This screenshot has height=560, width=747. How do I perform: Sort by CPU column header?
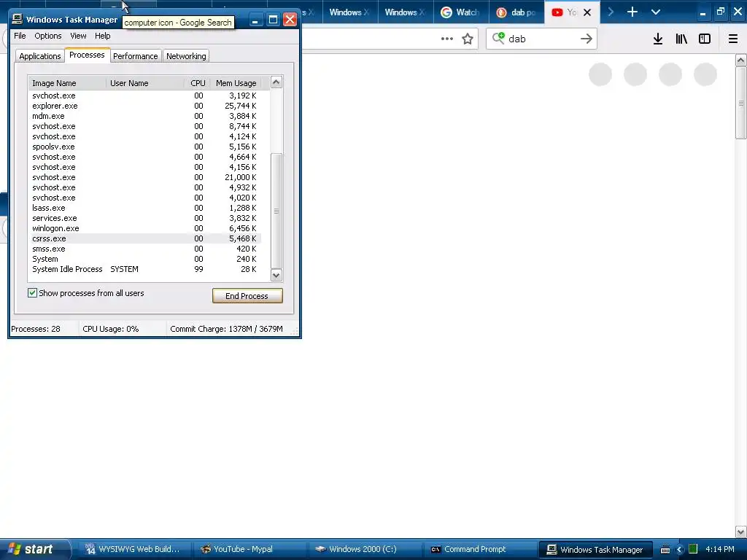197,83
